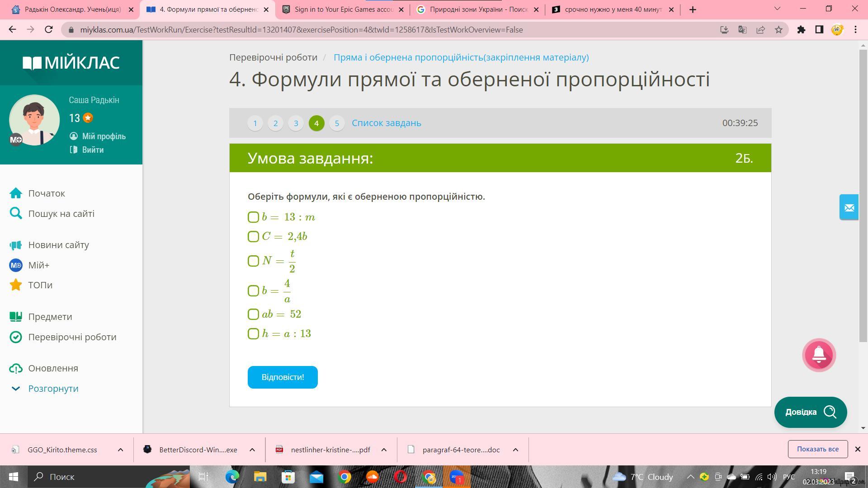The image size is (868, 488).
Task: Click the page vertical scrollbar
Action: click(x=863, y=194)
